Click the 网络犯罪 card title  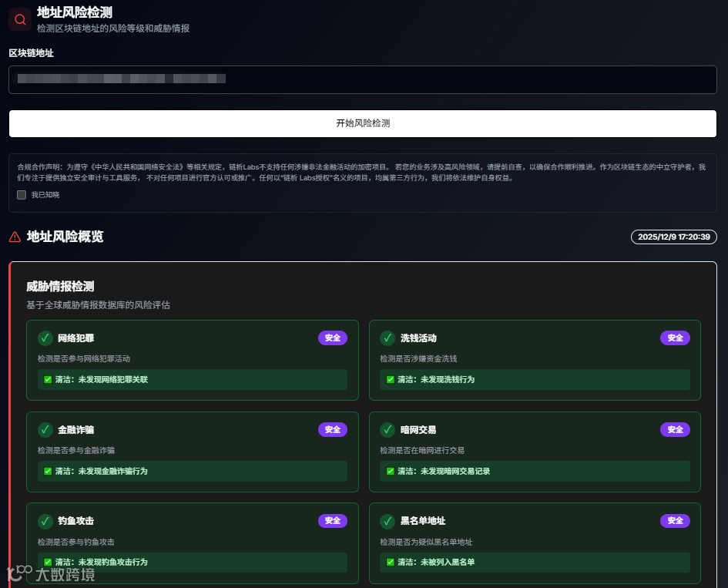(75, 338)
